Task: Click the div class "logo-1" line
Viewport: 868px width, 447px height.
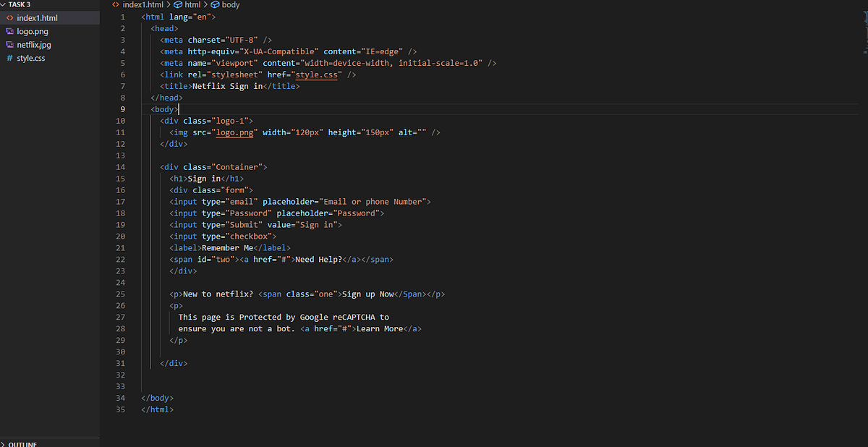Action: 207,121
